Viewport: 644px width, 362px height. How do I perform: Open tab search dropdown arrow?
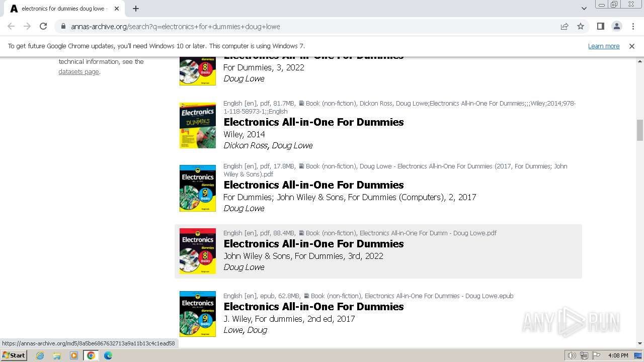tap(584, 9)
